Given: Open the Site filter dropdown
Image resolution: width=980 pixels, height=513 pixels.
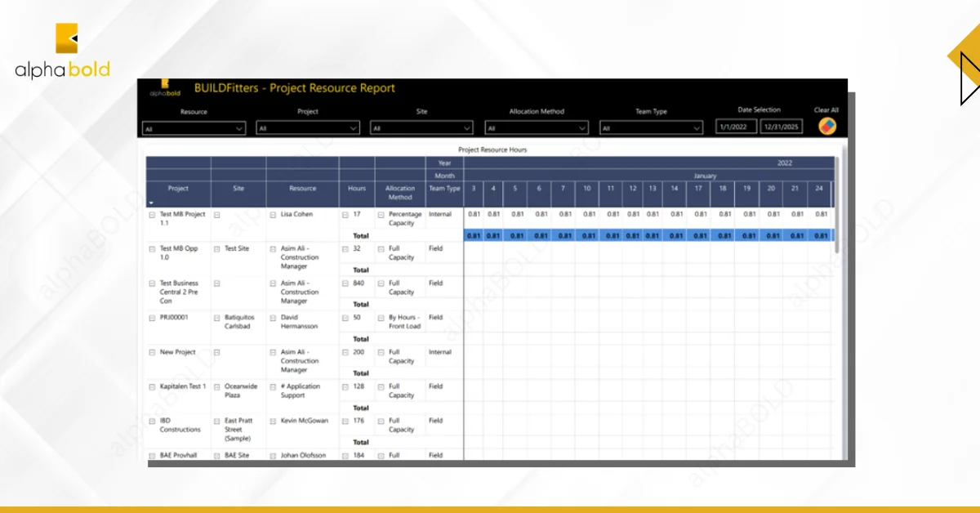Looking at the screenshot, I should coord(422,128).
